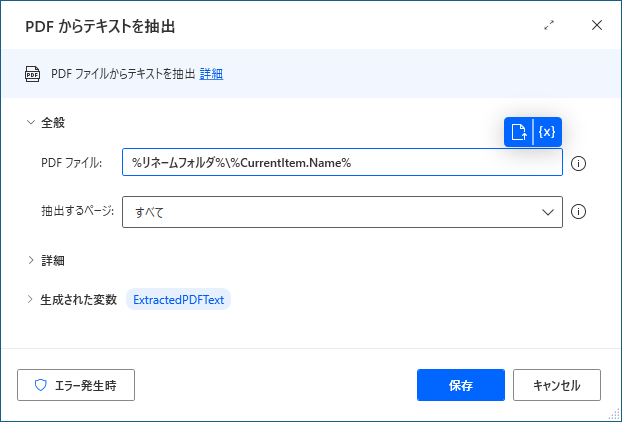622x422 pixels.
Task: Click the エラー発生時 button label
Action: [85, 385]
